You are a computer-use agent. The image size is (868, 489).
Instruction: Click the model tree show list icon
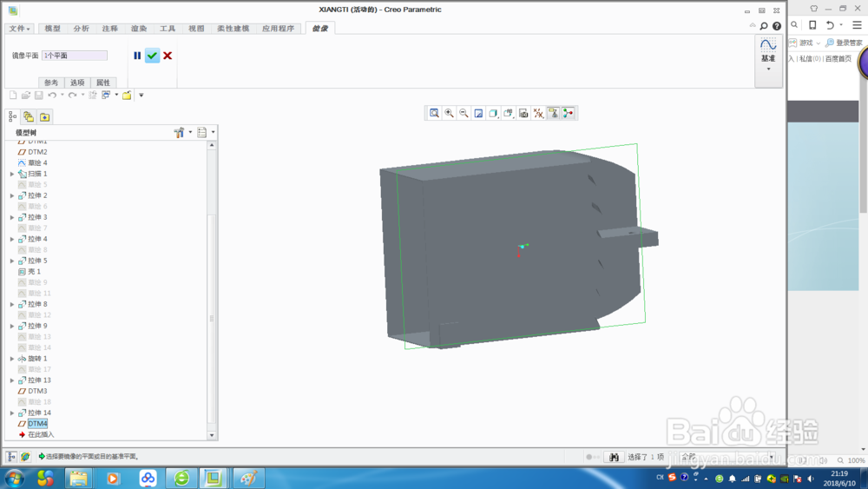click(202, 132)
